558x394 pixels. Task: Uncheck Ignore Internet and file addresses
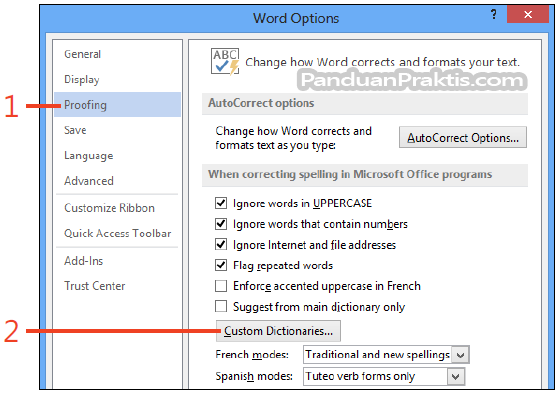(x=221, y=245)
